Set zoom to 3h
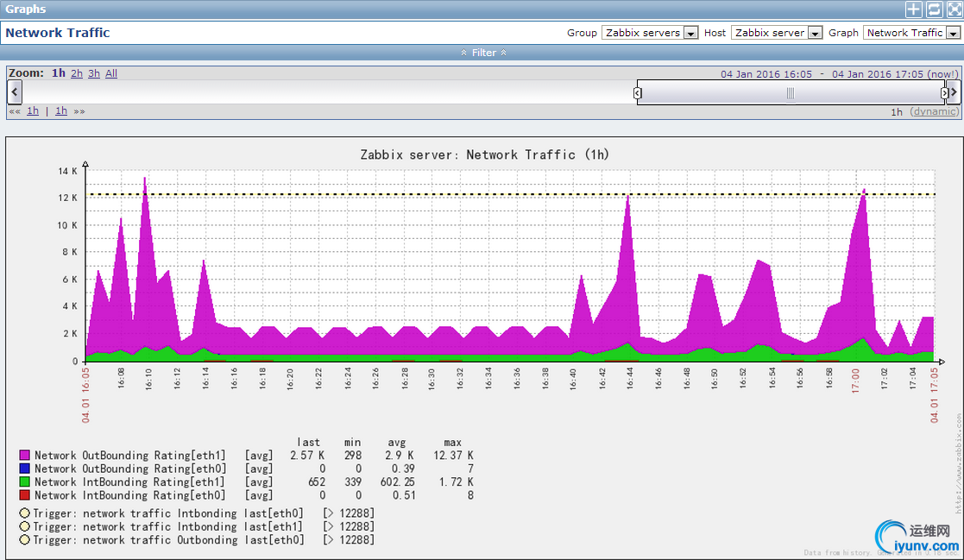This screenshot has width=964, height=560. pyautogui.click(x=94, y=73)
